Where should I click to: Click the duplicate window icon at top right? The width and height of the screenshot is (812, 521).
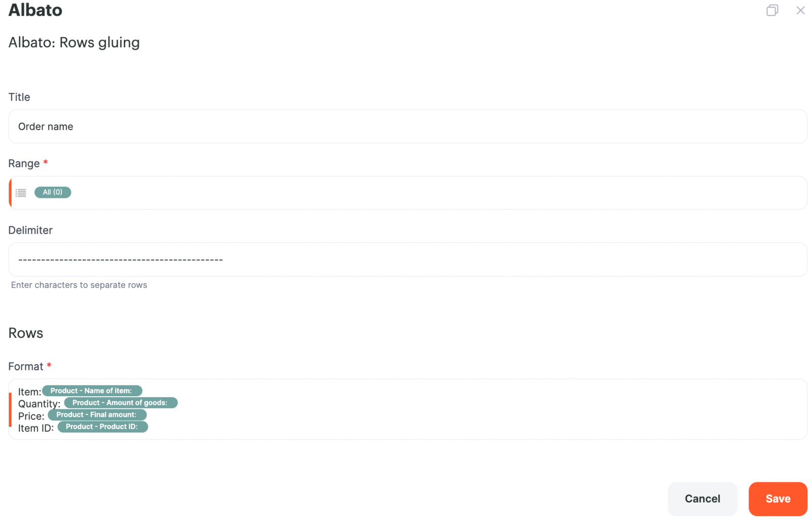(772, 10)
